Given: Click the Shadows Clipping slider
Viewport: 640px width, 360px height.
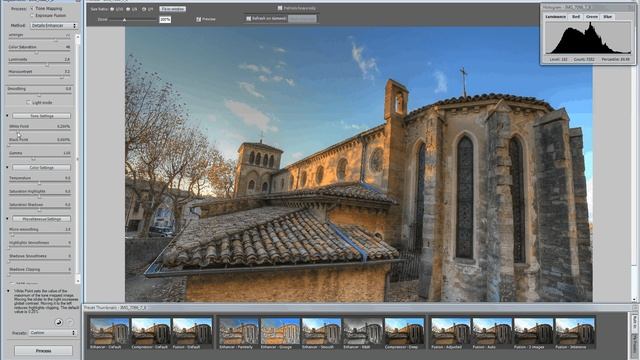Looking at the screenshot, I should pyautogui.click(x=39, y=275).
